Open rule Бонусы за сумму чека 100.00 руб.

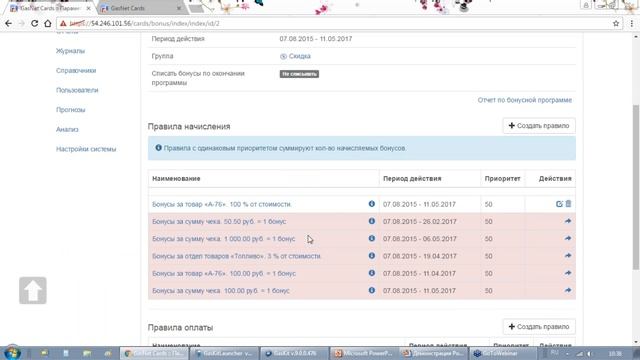pos(220,291)
